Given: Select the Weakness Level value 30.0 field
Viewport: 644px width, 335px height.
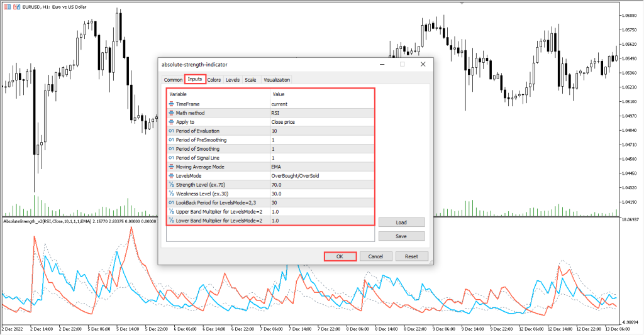Looking at the screenshot, I should pyautogui.click(x=322, y=194).
